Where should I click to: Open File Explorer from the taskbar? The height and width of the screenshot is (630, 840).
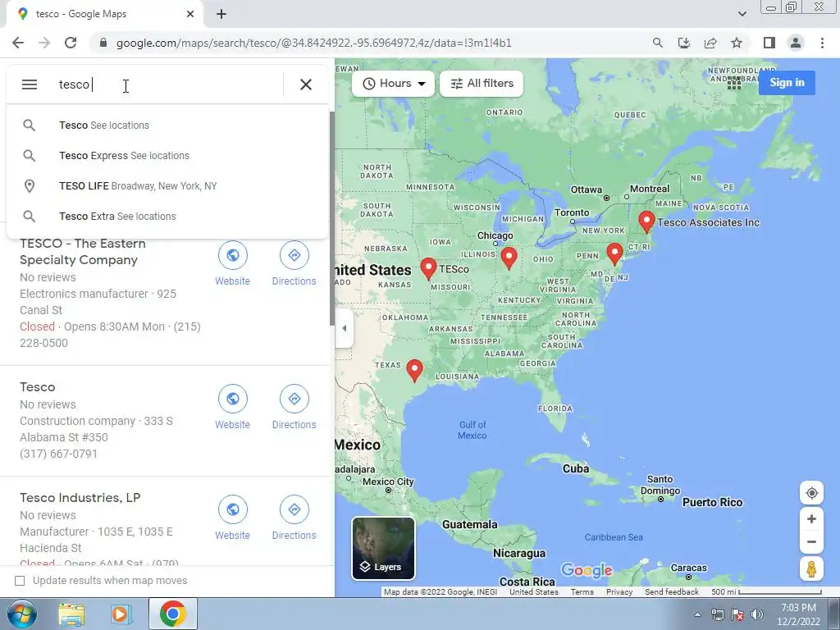pos(71,614)
